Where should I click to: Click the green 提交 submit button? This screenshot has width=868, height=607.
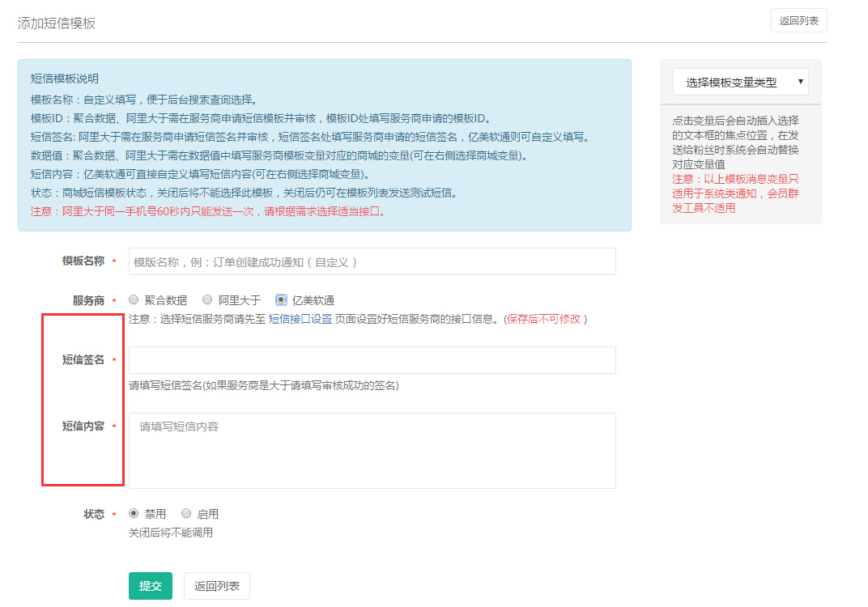click(151, 585)
